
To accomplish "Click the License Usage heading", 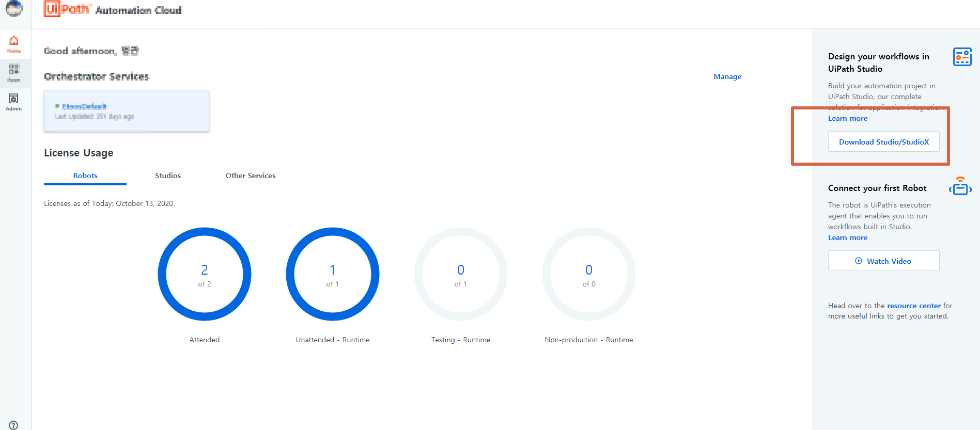I will coord(79,153).
